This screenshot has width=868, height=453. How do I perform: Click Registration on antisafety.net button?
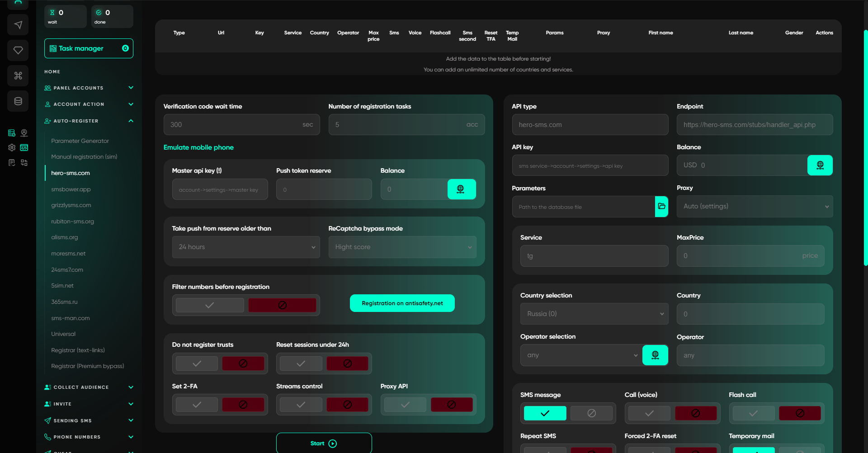tap(402, 303)
